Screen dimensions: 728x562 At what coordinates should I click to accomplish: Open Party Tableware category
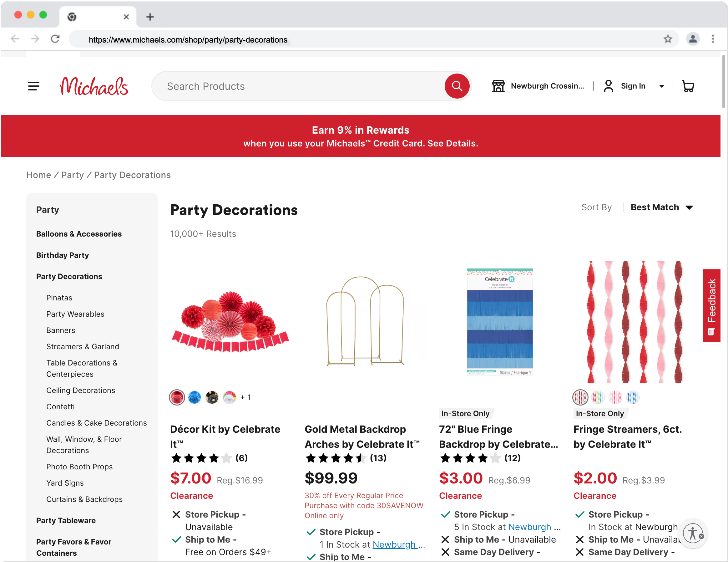66,520
